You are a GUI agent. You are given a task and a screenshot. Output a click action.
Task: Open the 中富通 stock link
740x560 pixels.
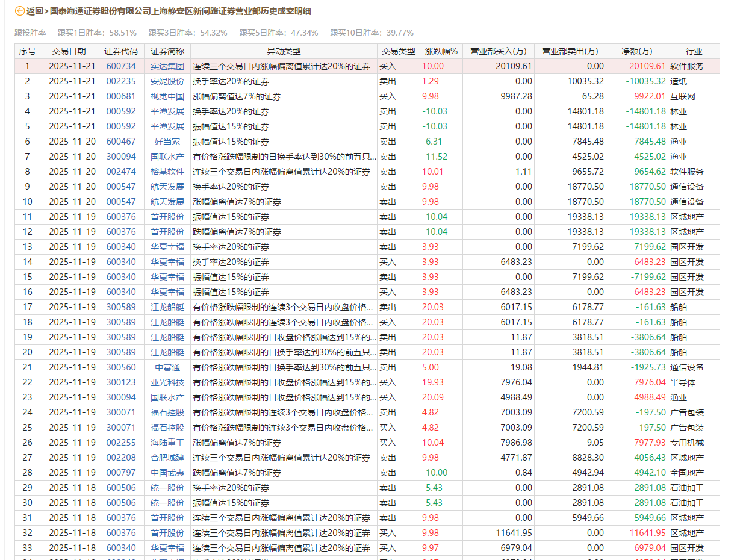click(167, 367)
